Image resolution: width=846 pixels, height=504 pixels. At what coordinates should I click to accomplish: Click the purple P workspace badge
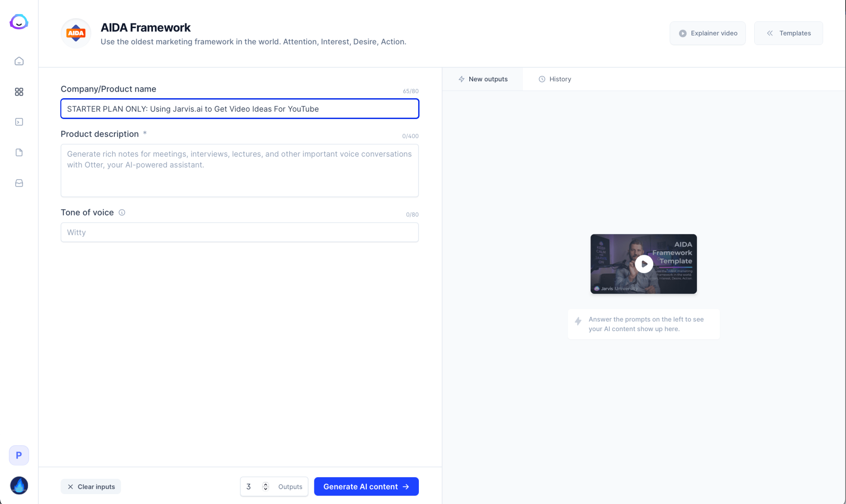click(19, 455)
